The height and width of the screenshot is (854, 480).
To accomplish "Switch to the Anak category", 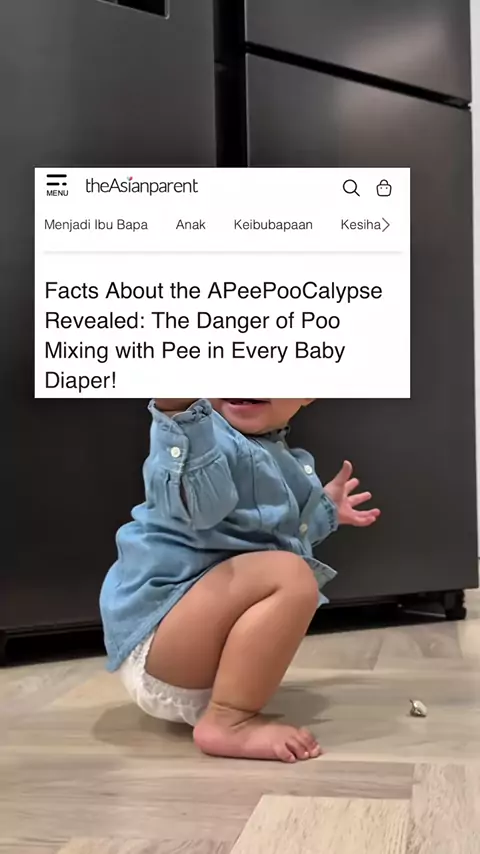I will click(x=191, y=224).
